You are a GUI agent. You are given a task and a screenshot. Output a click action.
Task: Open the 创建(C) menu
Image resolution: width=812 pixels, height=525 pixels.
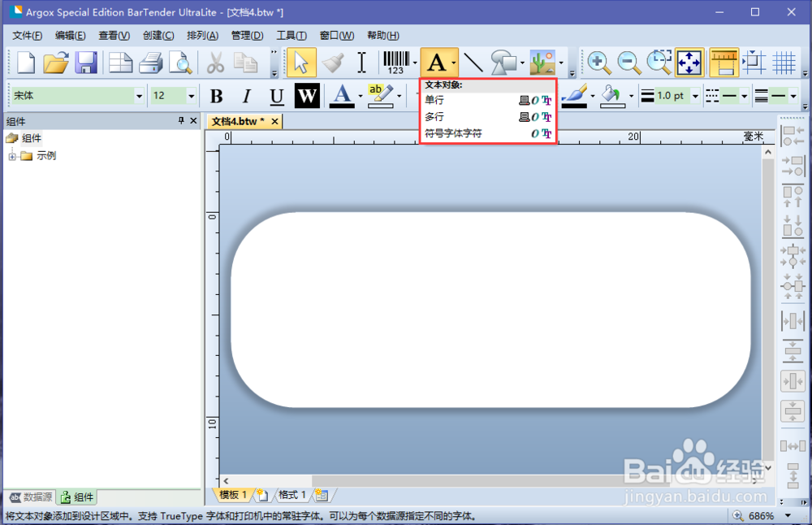click(158, 35)
